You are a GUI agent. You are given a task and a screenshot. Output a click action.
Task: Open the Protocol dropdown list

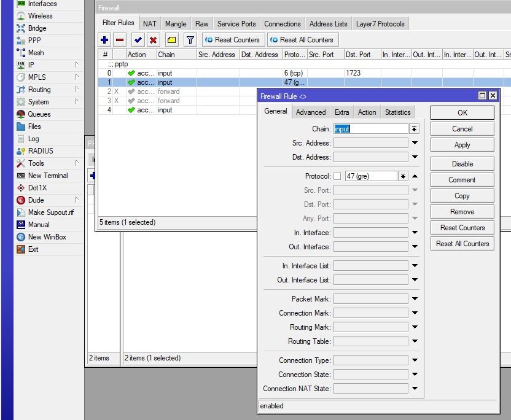[403, 176]
